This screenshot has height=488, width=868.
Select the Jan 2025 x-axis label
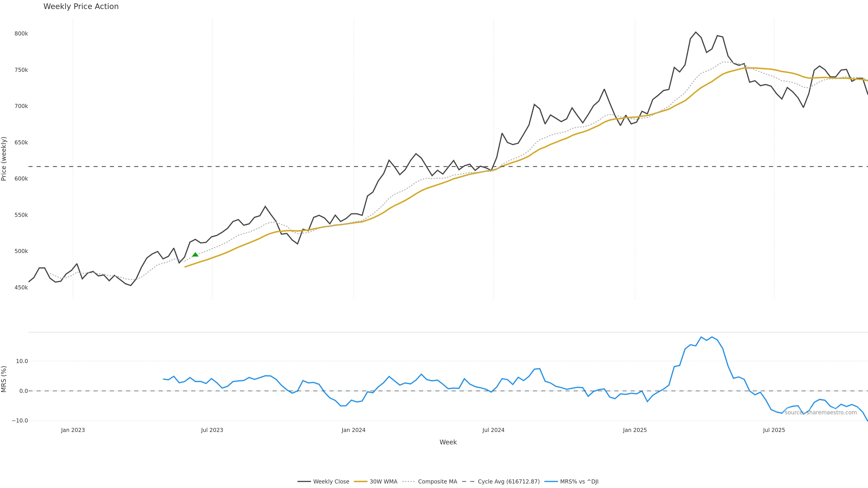click(x=635, y=430)
